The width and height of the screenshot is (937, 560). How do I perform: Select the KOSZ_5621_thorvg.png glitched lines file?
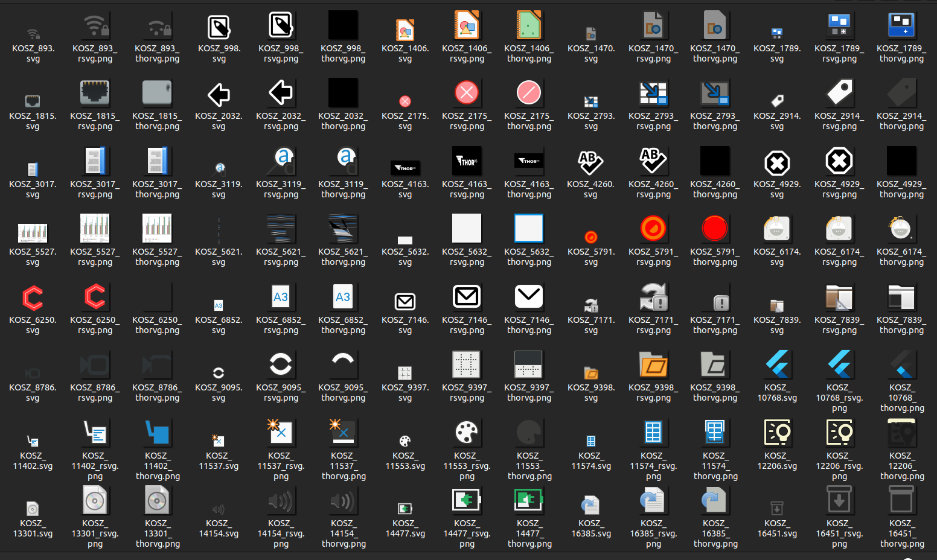343,229
